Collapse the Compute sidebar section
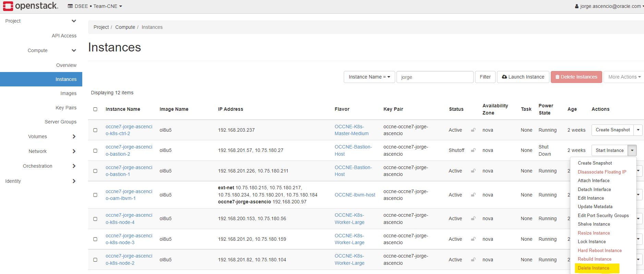Screen dimensions: 644x274 74,50
